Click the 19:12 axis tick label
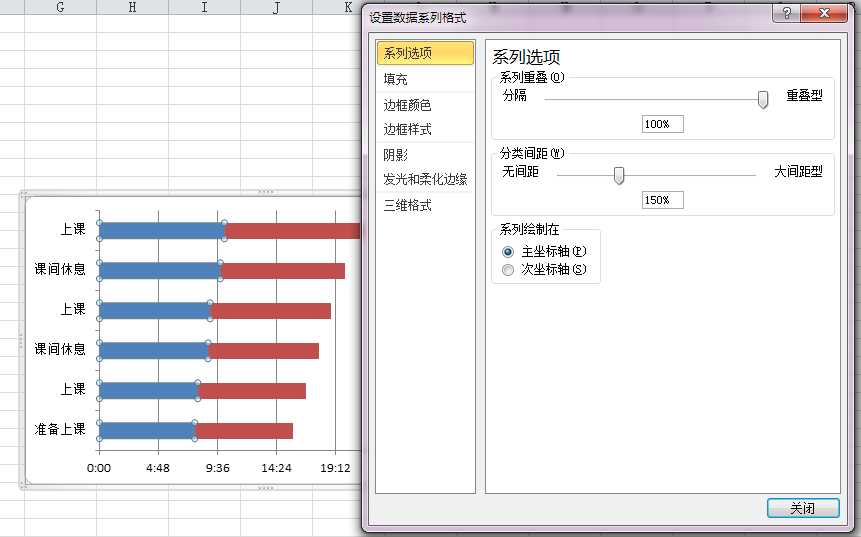The height and width of the screenshot is (537, 861). (336, 468)
